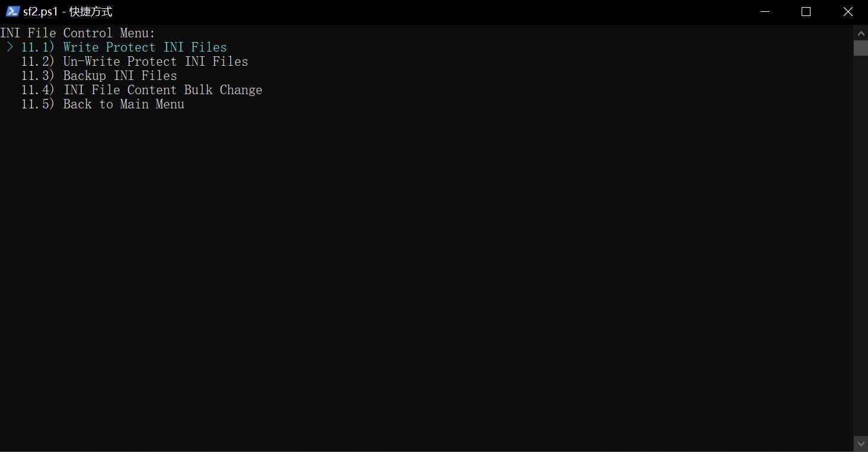
Task: Click the '11.5)' number prefix
Action: pos(38,104)
